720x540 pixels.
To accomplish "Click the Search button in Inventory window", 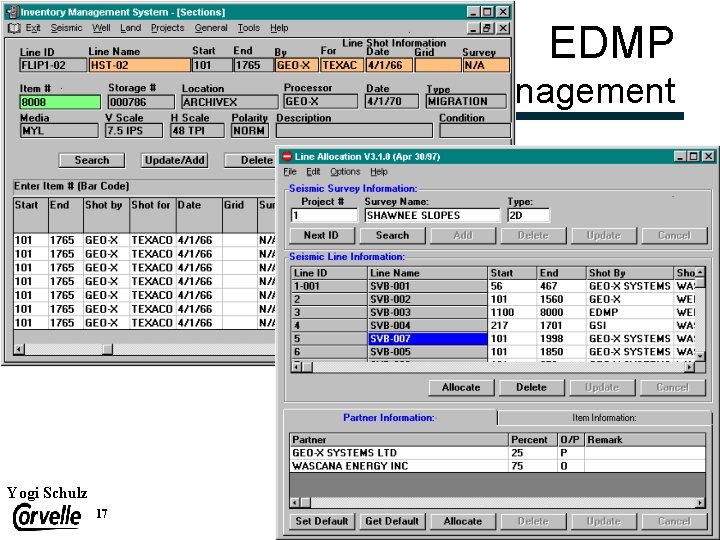I will coord(92,160).
